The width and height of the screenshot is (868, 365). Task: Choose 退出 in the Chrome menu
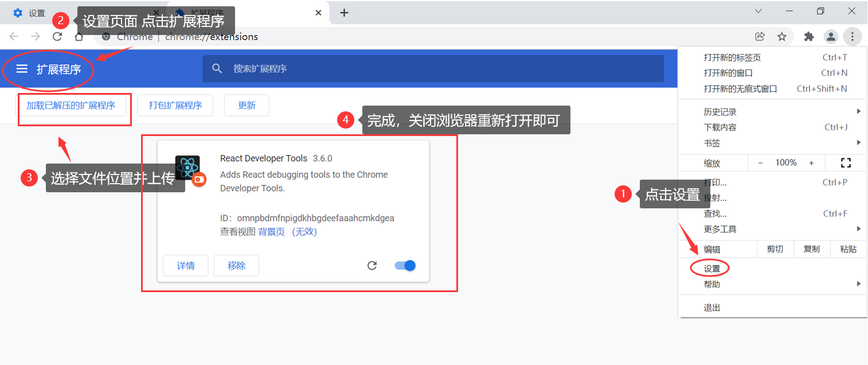tap(772, 308)
